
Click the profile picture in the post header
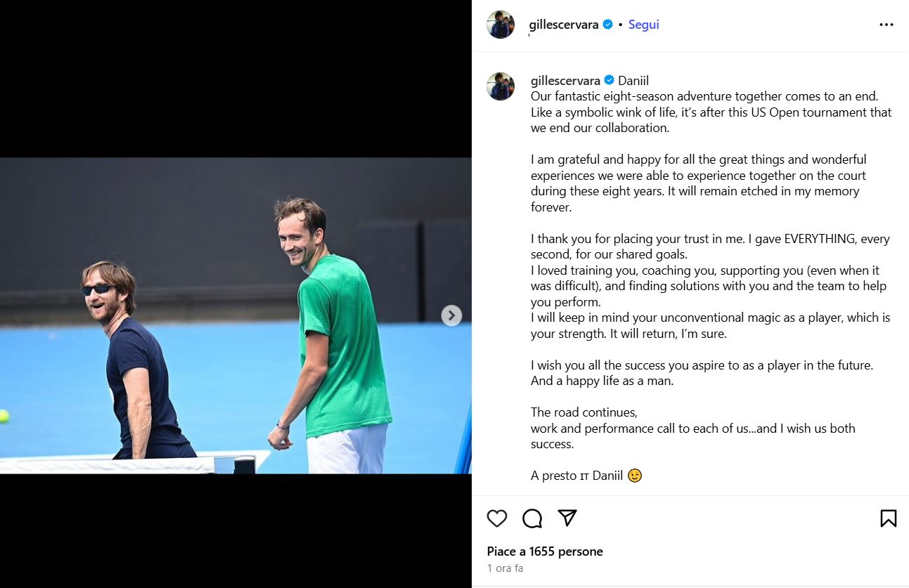click(501, 25)
